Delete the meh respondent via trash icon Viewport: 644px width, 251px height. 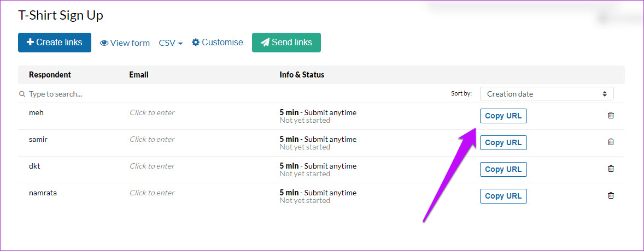pos(611,115)
